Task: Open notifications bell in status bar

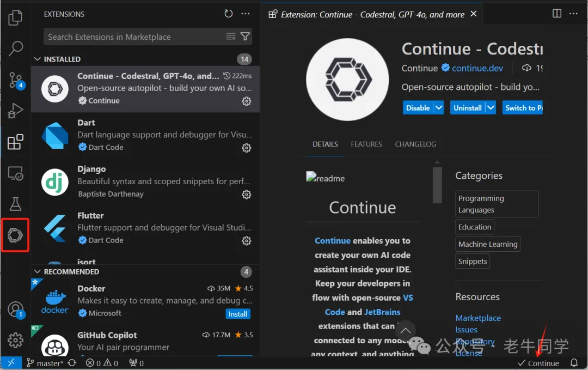Action: pos(574,363)
